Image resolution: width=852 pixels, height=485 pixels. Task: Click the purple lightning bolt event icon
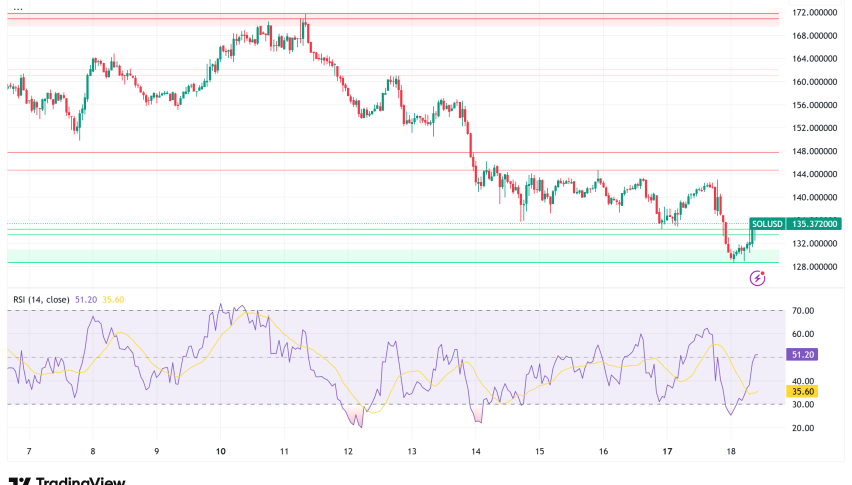[757, 279]
